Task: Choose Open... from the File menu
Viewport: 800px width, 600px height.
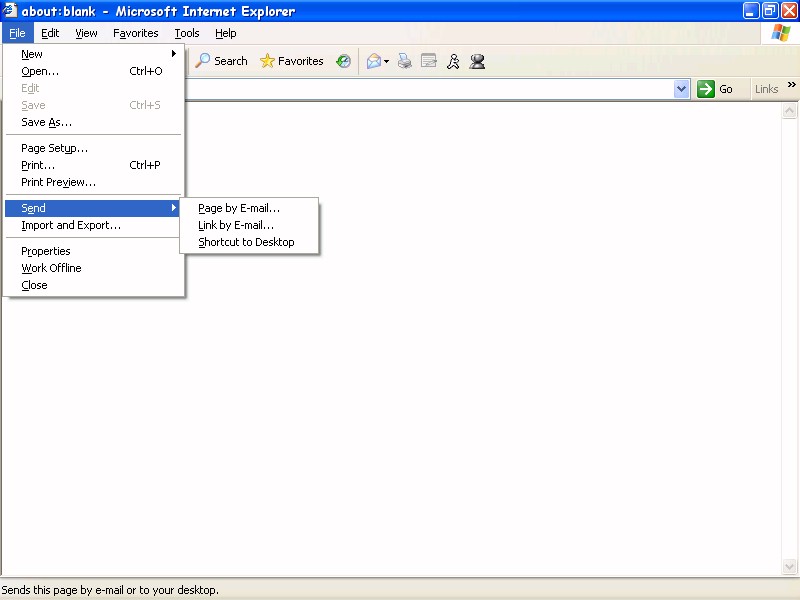Action: click(x=93, y=71)
